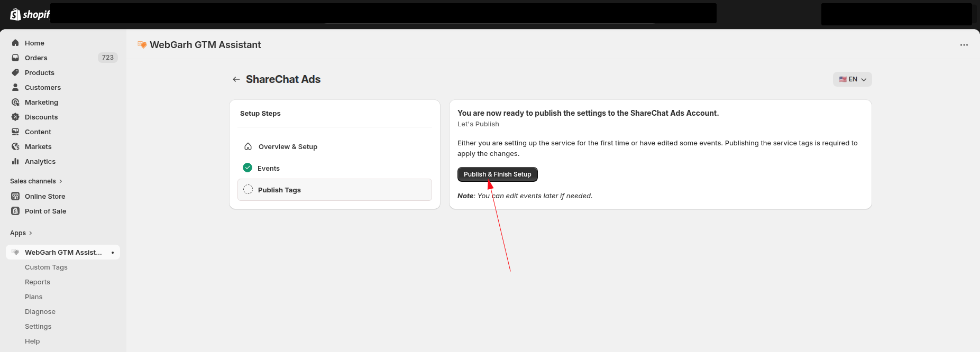Image resolution: width=980 pixels, height=352 pixels.
Task: Click the 723 orders count badge
Action: point(108,58)
